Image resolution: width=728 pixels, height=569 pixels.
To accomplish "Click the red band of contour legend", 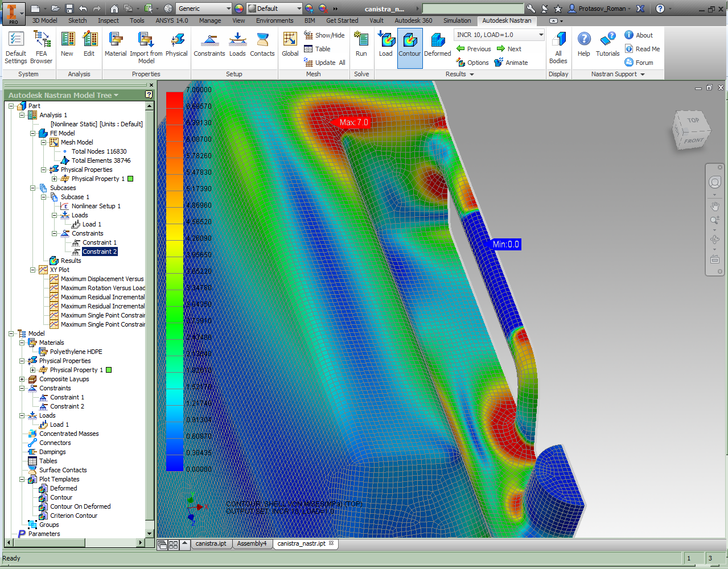I will click(x=174, y=100).
